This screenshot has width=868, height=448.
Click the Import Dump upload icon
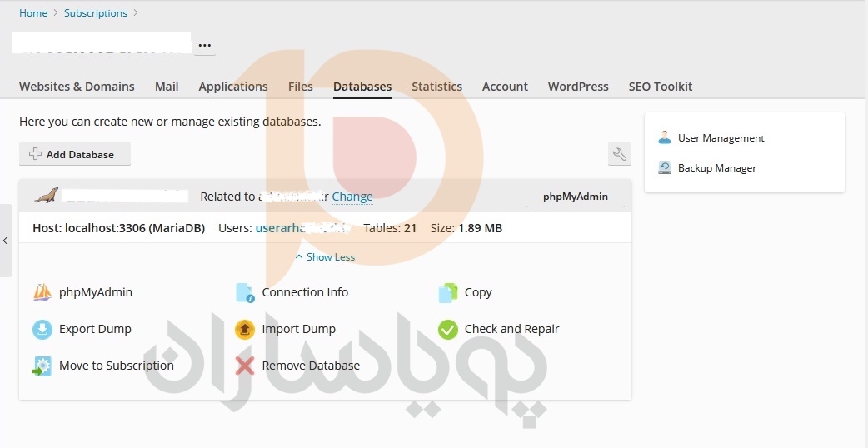pos(244,330)
